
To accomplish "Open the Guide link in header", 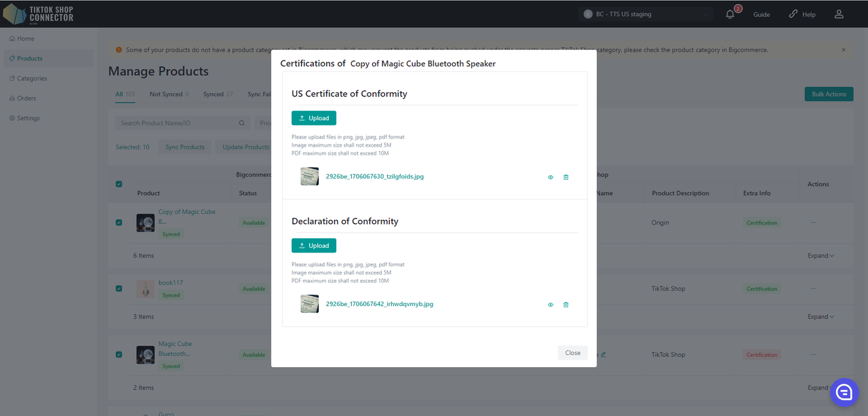I will click(x=762, y=14).
